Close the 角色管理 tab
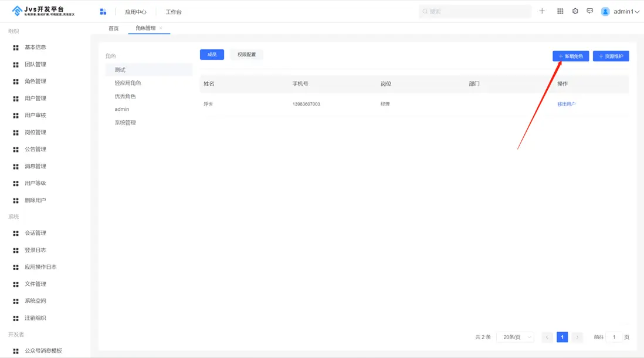The height and width of the screenshot is (358, 644). 161,28
